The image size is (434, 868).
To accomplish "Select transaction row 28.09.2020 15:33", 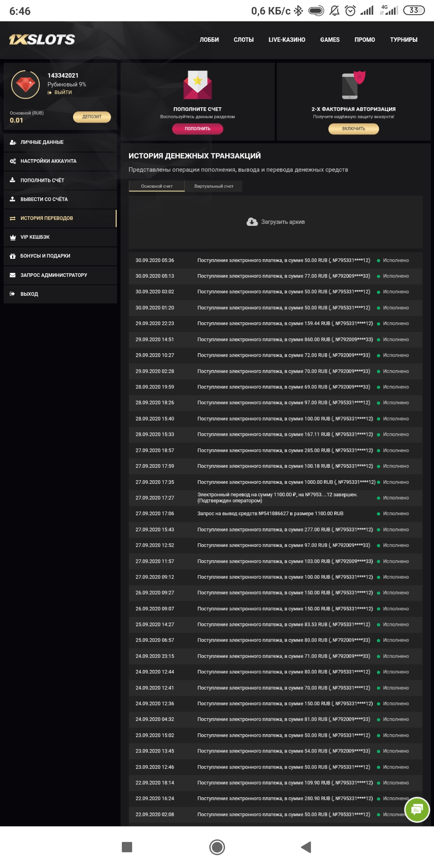I will click(276, 434).
